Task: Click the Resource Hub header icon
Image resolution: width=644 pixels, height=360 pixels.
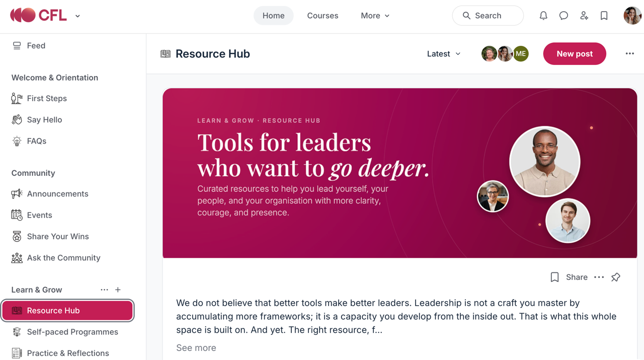Action: [166, 54]
